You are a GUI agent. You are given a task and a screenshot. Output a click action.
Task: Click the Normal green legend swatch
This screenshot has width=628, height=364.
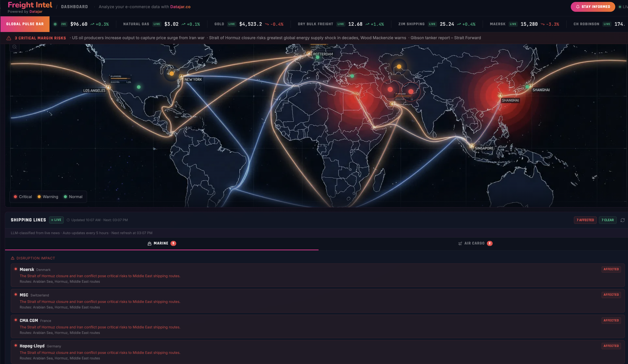tap(65, 197)
